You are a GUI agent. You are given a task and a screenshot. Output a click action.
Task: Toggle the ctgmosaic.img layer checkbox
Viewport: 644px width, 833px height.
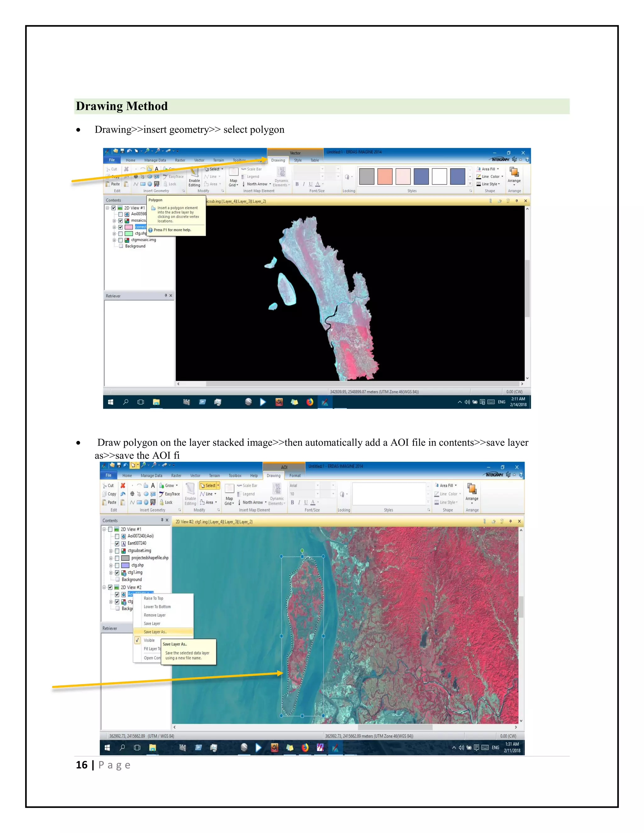pos(120,240)
